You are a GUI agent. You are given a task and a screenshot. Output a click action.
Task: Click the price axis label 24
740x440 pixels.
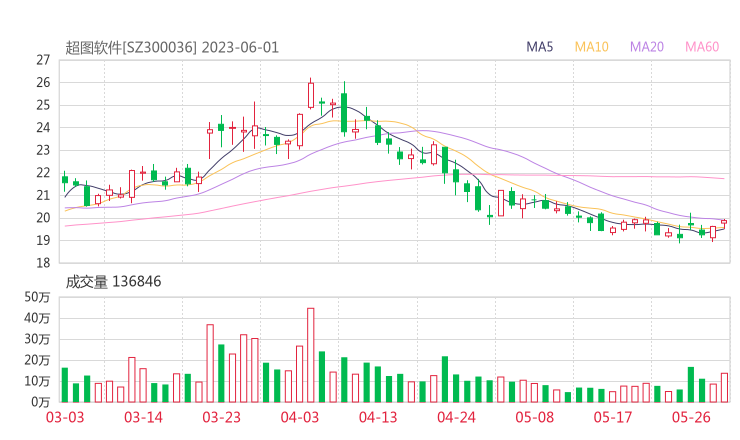43,127
